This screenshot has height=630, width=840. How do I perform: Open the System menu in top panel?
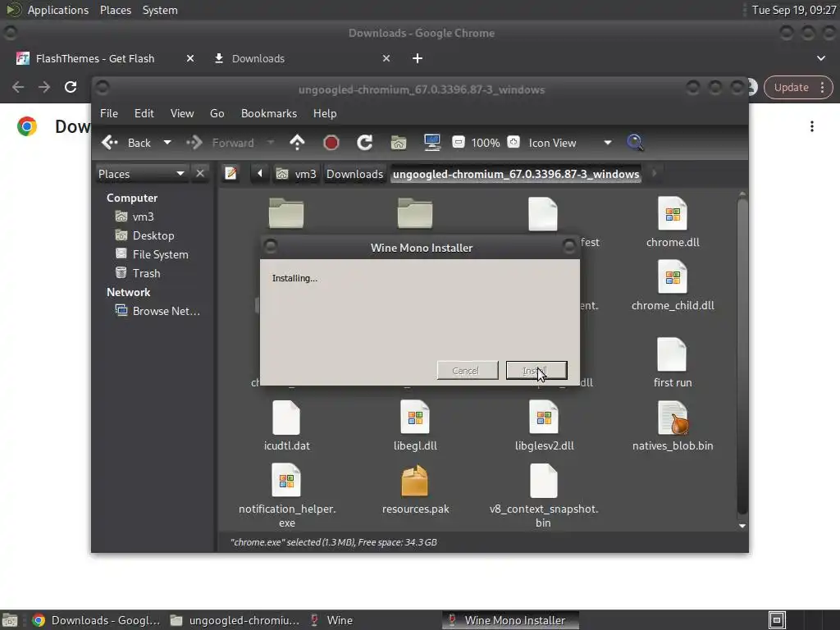tap(160, 10)
